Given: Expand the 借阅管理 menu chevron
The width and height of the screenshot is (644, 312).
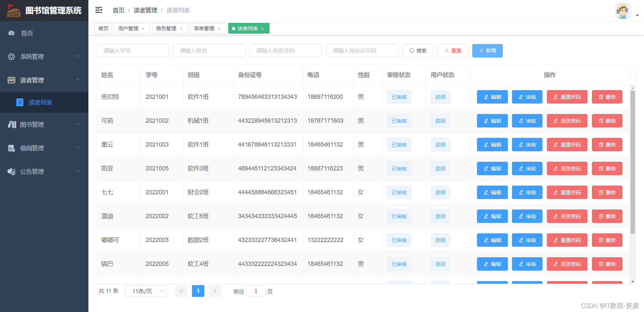Looking at the screenshot, I should coord(77,148).
